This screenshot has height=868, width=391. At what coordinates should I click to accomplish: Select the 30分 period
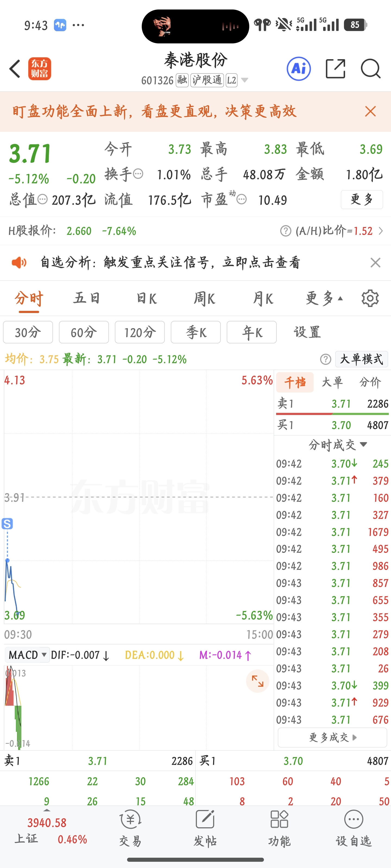[x=28, y=332]
